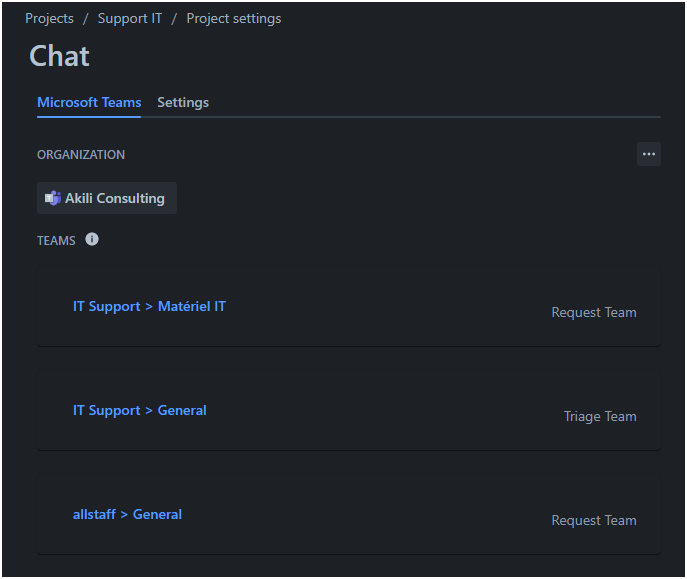Click the ORGANIZATION section label
This screenshot has height=579, width=687.
coord(81,155)
